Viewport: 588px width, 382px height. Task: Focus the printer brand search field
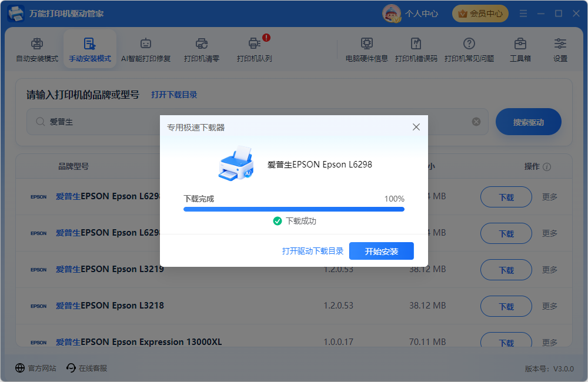tap(258, 122)
